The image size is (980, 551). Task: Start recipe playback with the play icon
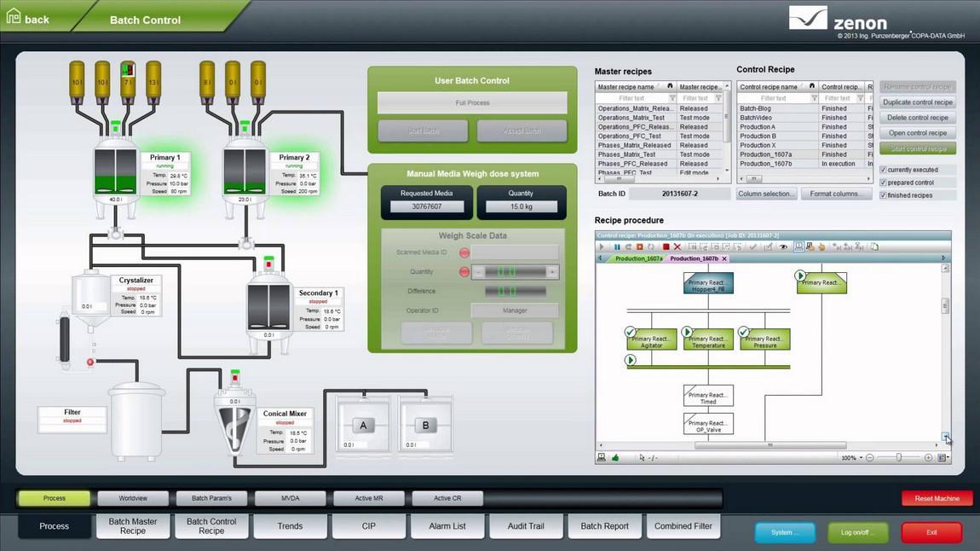click(601, 246)
